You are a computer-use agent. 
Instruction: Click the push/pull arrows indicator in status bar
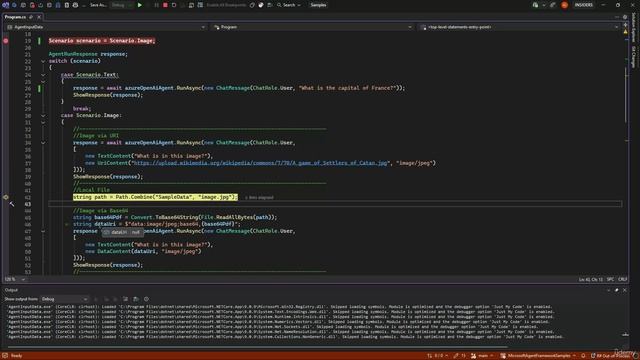tap(438, 356)
